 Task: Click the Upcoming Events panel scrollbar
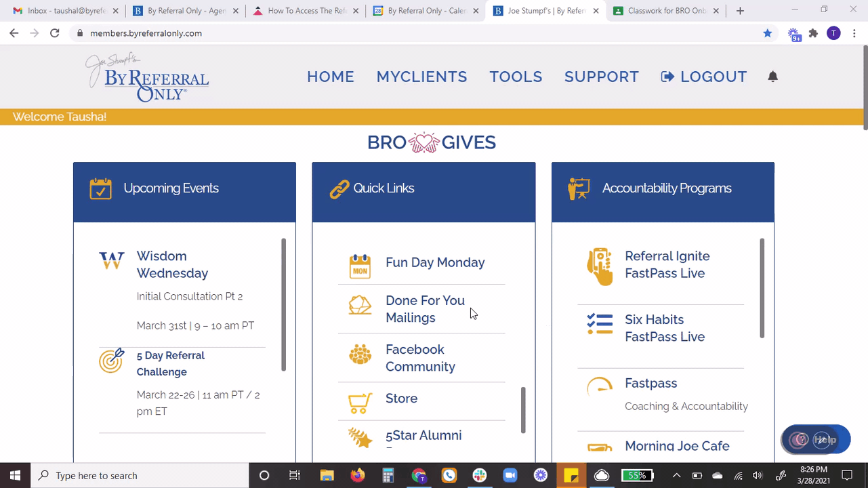(x=283, y=305)
